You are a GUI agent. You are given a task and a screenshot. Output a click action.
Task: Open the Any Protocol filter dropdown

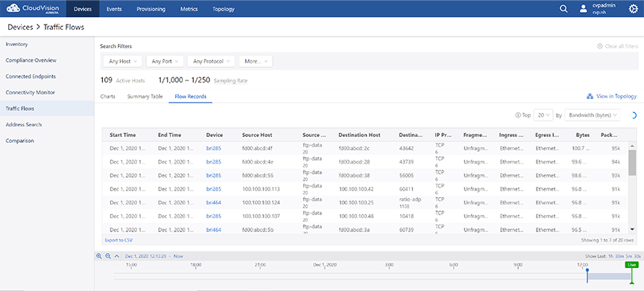click(211, 61)
